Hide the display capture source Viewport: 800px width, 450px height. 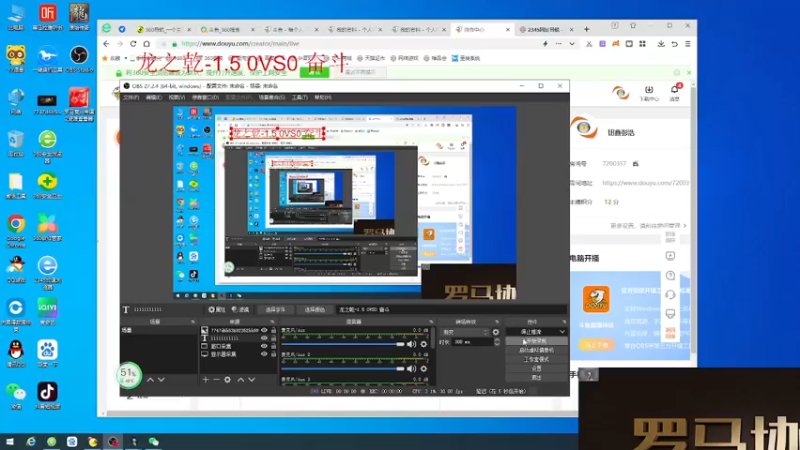[x=264, y=354]
